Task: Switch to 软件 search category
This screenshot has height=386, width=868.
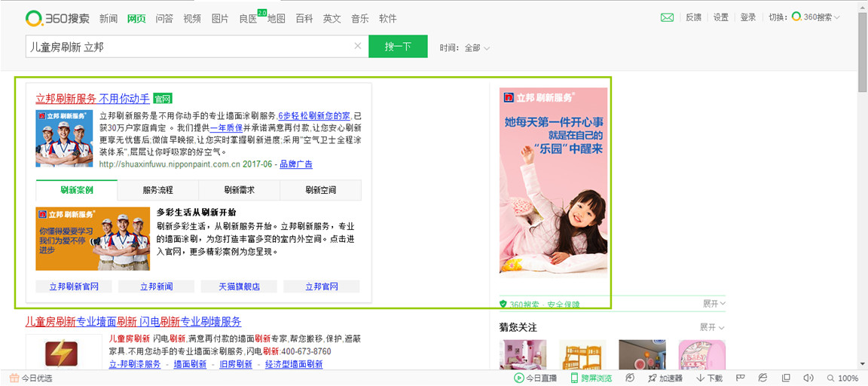Action: 388,19
